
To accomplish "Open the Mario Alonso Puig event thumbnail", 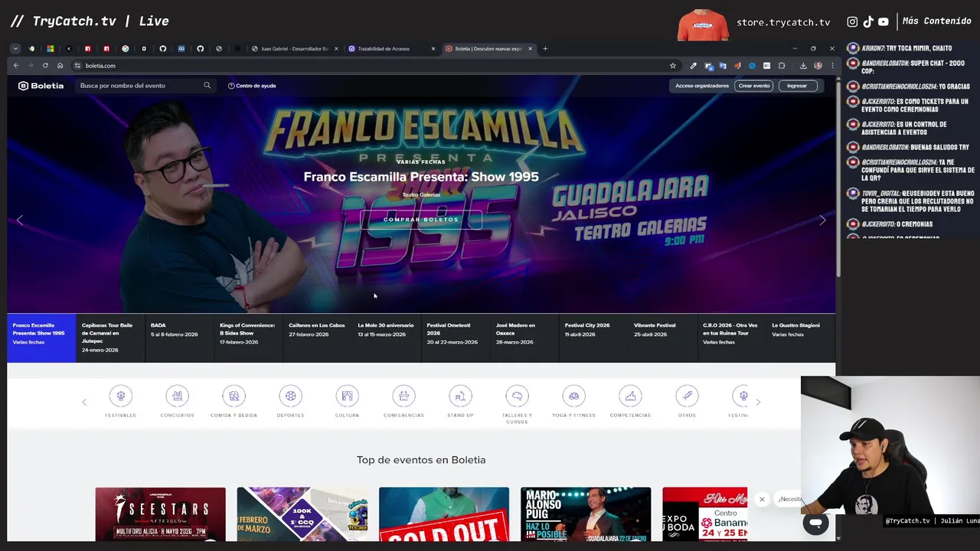I will click(x=586, y=514).
